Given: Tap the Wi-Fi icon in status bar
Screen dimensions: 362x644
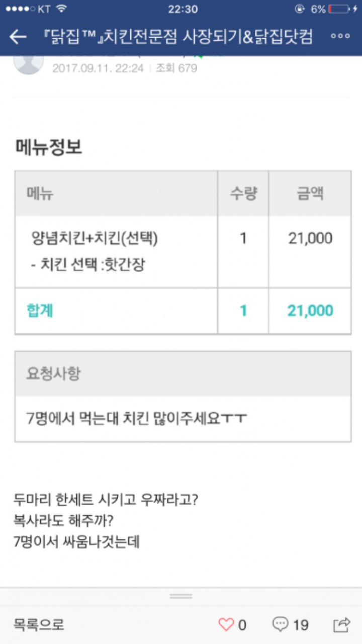Looking at the screenshot, I should coord(61,9).
